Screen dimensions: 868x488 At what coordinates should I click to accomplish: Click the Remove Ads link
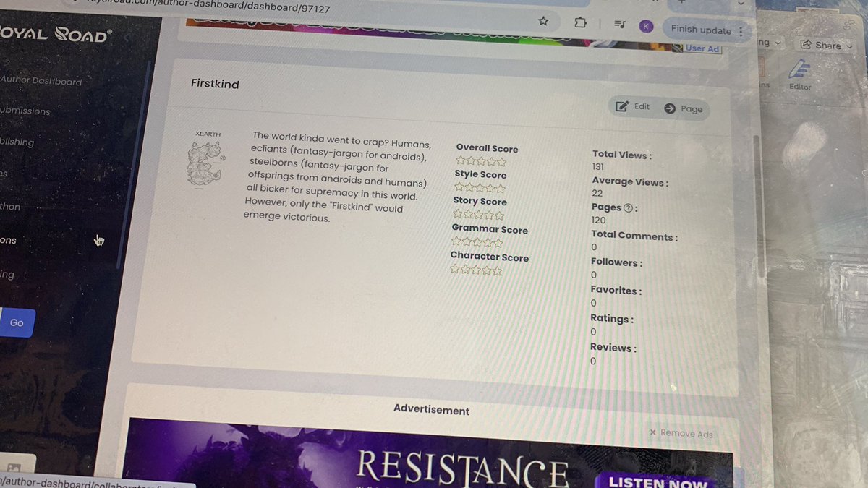pos(686,434)
